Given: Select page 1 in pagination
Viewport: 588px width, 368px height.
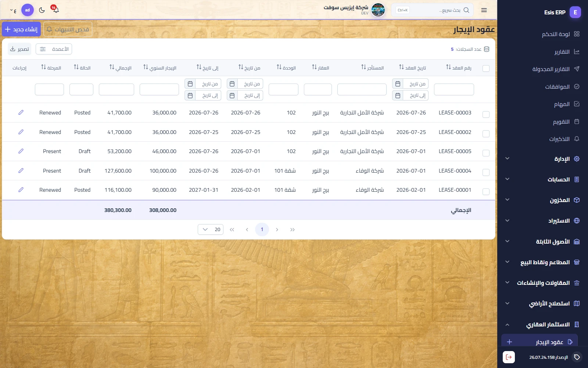Looking at the screenshot, I should [262, 230].
